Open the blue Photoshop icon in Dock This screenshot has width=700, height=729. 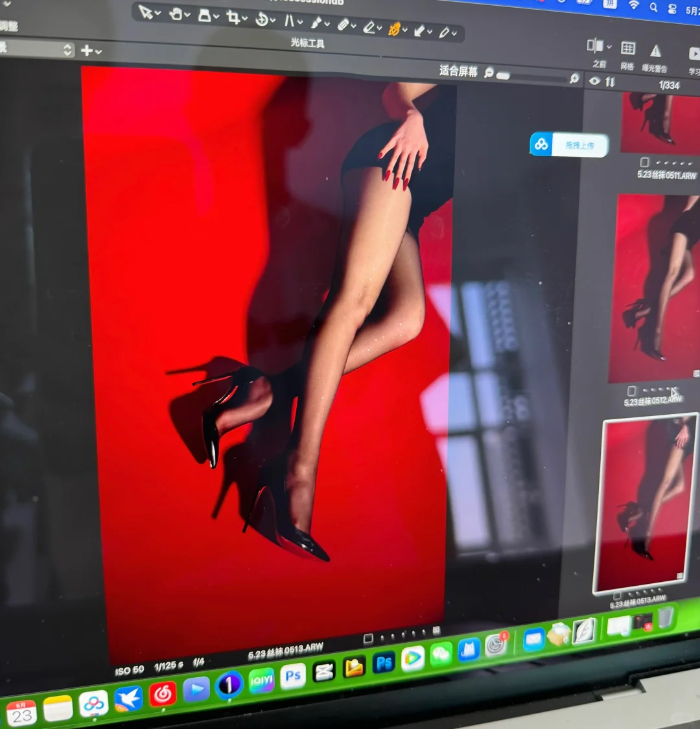(384, 662)
